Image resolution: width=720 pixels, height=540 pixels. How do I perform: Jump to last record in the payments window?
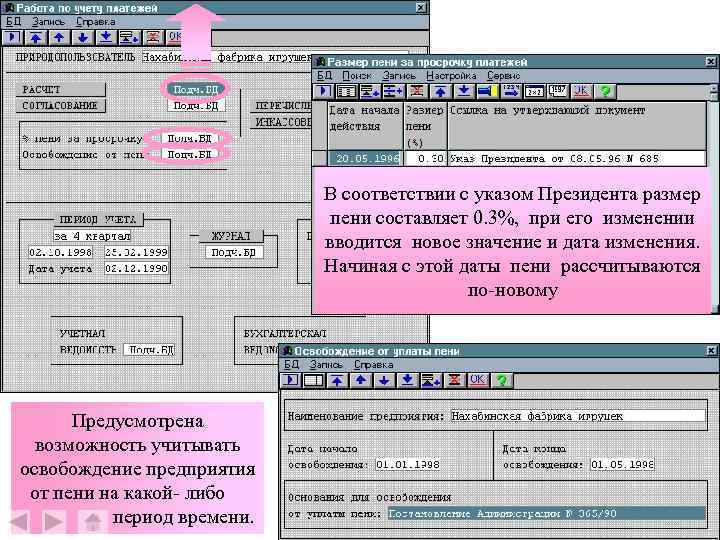click(x=106, y=38)
